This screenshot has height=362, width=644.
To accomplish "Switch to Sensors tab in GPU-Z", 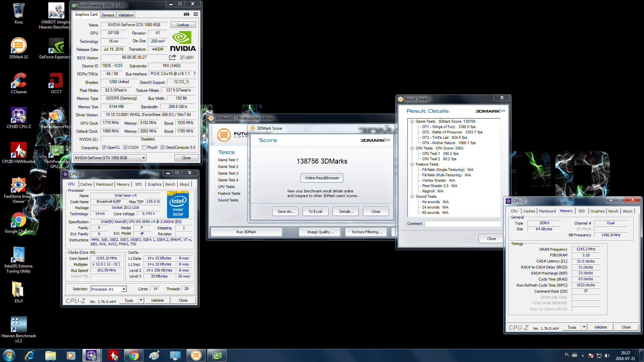I will pyautogui.click(x=108, y=15).
